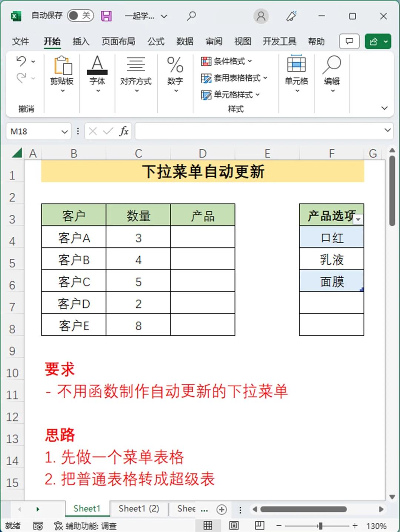
Task: Select the cell 客户A
Action: click(x=74, y=237)
